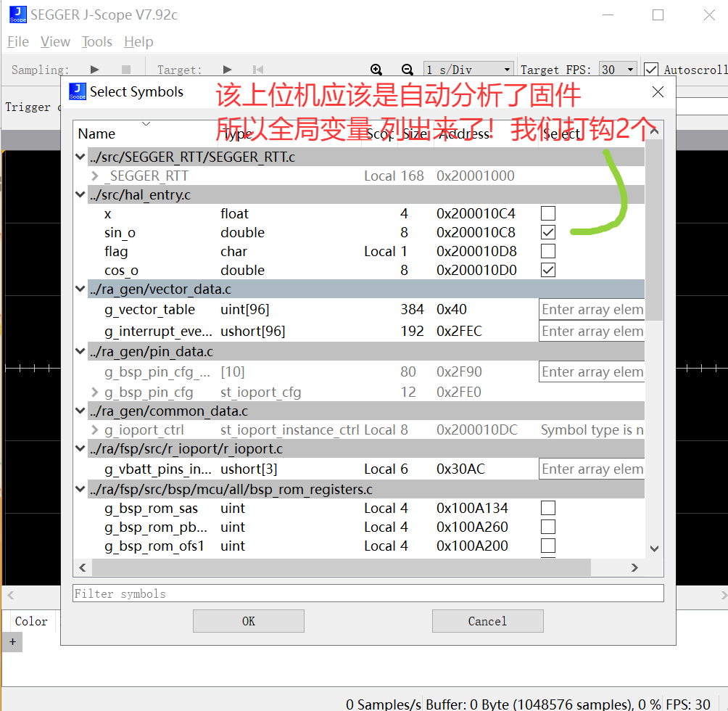Stop sampling with the square icon
The image size is (728, 711).
point(126,70)
